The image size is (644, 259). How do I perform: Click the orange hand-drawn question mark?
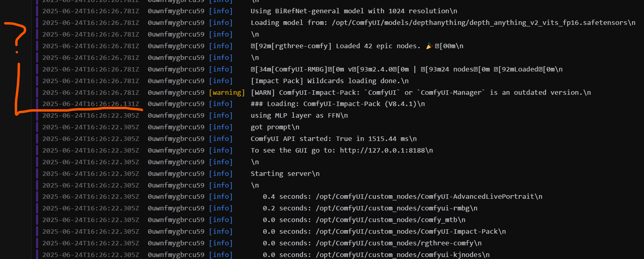[17, 37]
